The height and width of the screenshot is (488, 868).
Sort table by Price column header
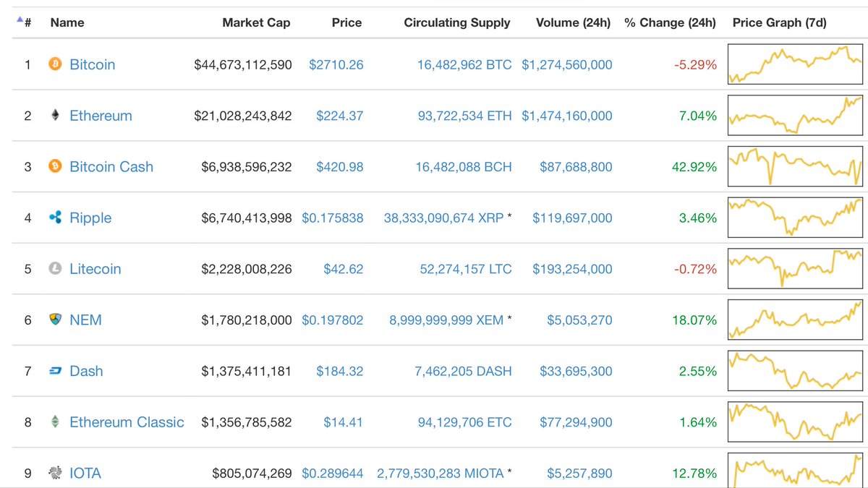[x=346, y=22]
